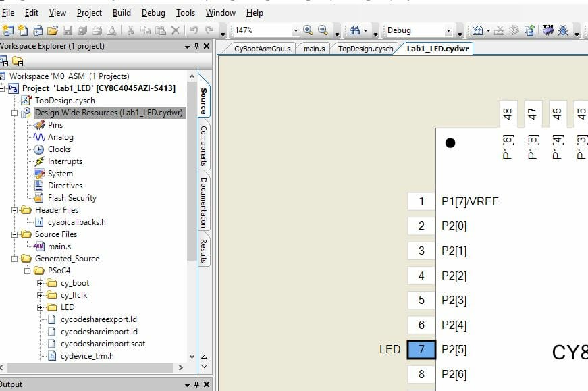Image resolution: width=588 pixels, height=391 pixels.
Task: Select cydevice_trm.h in the tree
Action: coord(87,356)
